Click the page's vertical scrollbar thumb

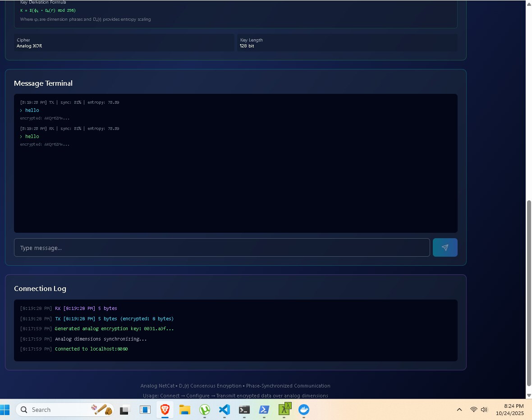[x=529, y=292]
